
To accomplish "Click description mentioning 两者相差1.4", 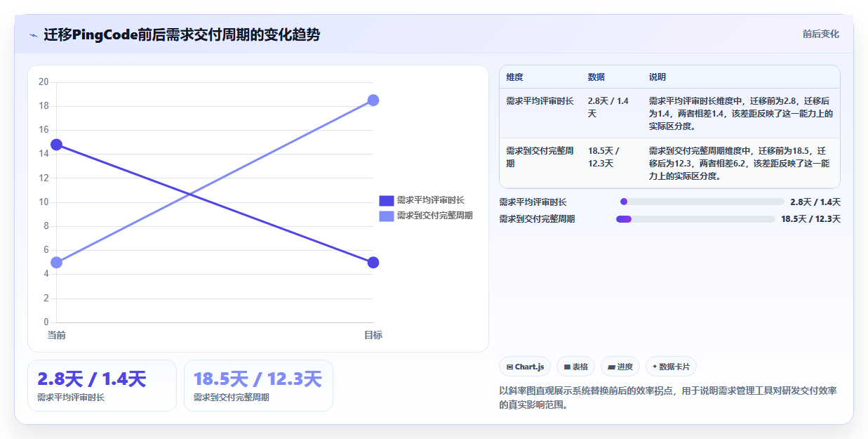I will [741, 114].
